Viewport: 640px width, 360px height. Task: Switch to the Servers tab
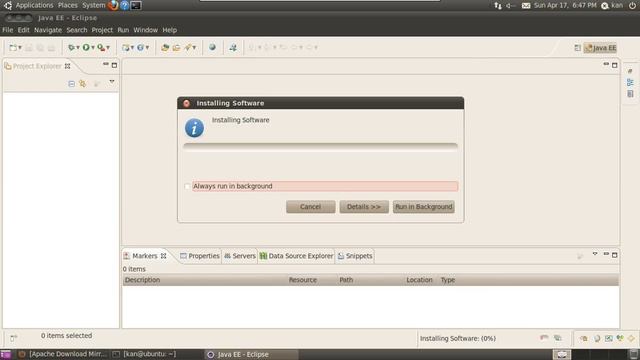tap(240, 256)
